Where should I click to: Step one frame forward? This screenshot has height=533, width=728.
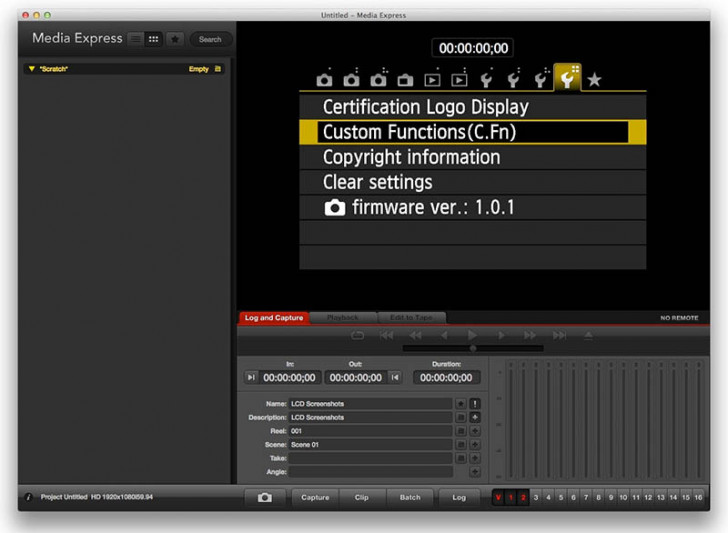pyautogui.click(x=501, y=335)
